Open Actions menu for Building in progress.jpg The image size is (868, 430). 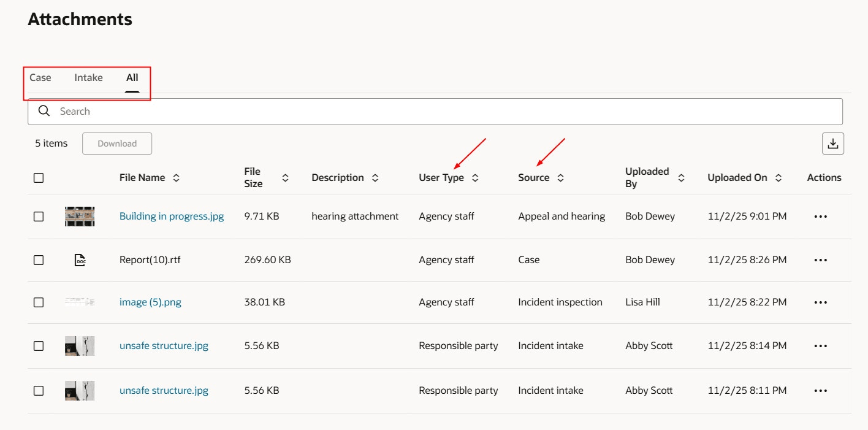click(x=820, y=216)
